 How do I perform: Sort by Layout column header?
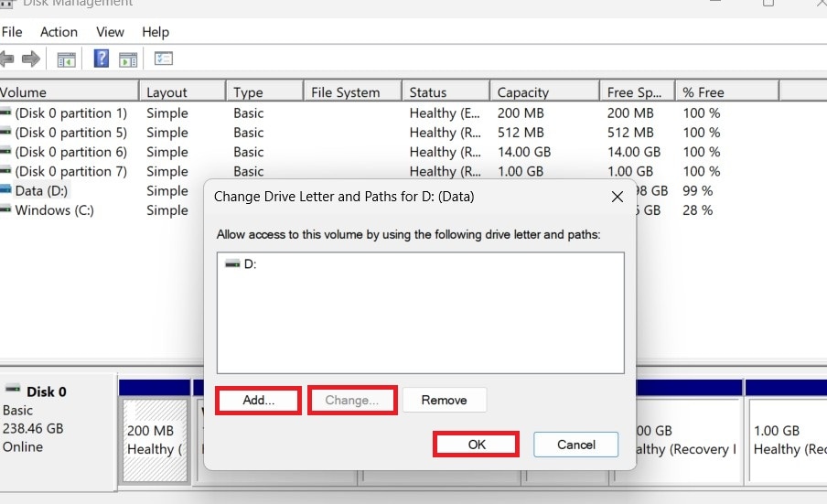coord(182,92)
